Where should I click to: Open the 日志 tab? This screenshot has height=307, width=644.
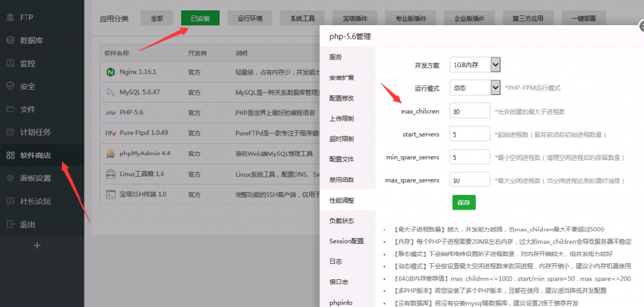[x=348, y=262]
